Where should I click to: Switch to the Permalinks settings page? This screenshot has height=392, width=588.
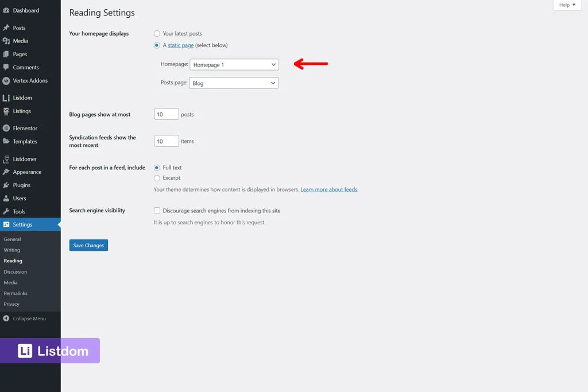click(15, 293)
